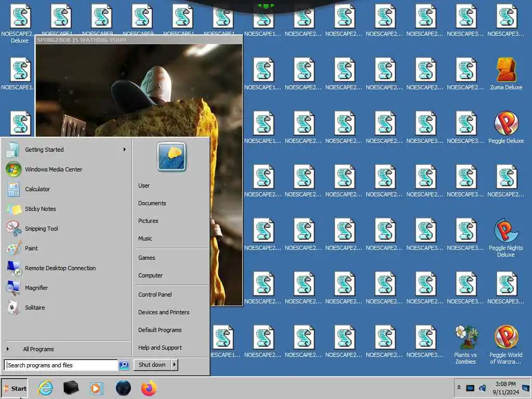The width and height of the screenshot is (532, 399).
Task: Expand Getting Started submenu arrow
Action: coord(125,149)
